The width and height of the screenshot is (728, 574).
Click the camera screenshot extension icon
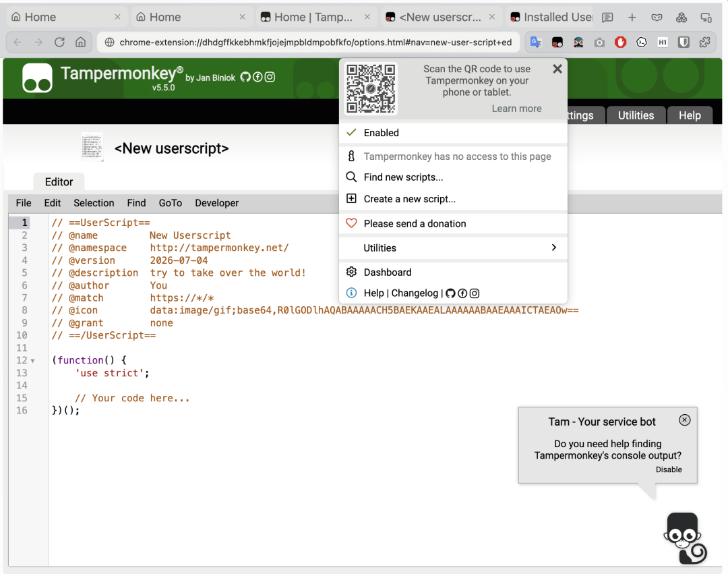[x=599, y=42]
